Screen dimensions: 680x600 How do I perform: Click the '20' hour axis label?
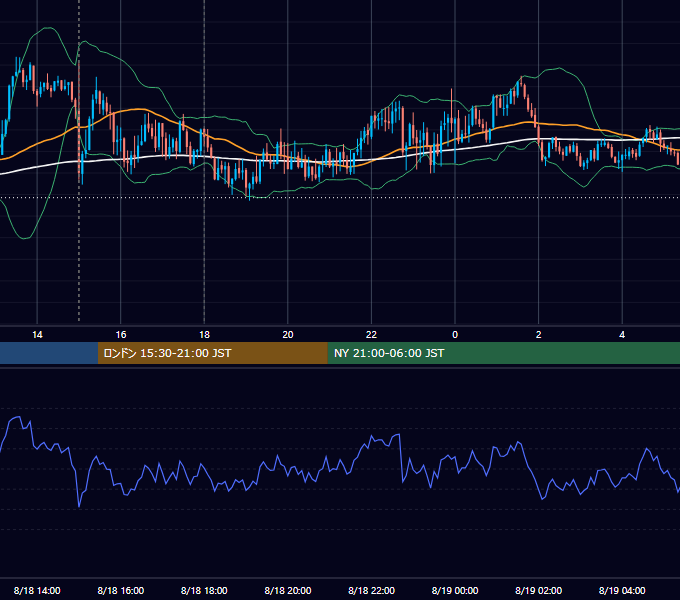[288, 335]
